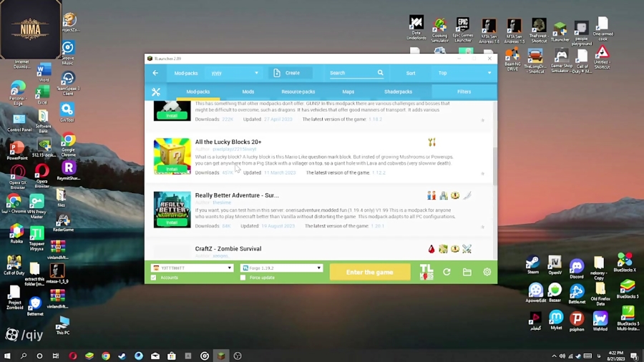The width and height of the screenshot is (644, 362).
Task: Open Steam from the taskbar
Action: coord(122,356)
